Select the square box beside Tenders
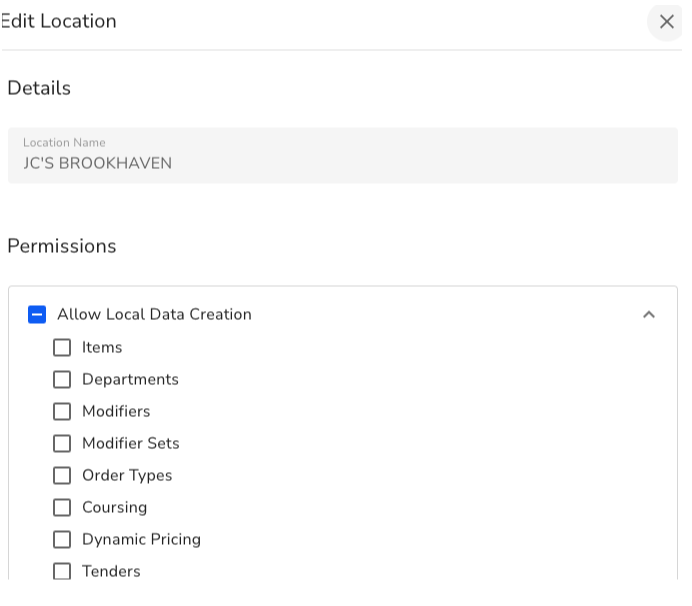 click(x=62, y=572)
